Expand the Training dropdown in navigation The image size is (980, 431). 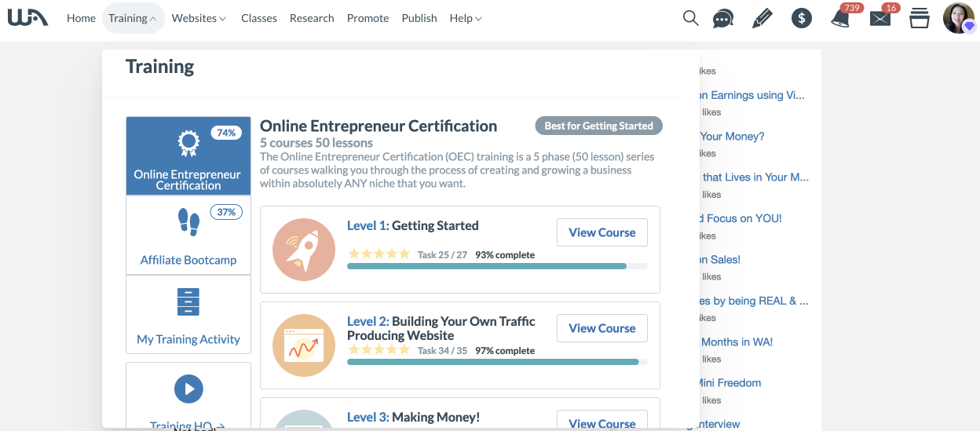(x=133, y=18)
